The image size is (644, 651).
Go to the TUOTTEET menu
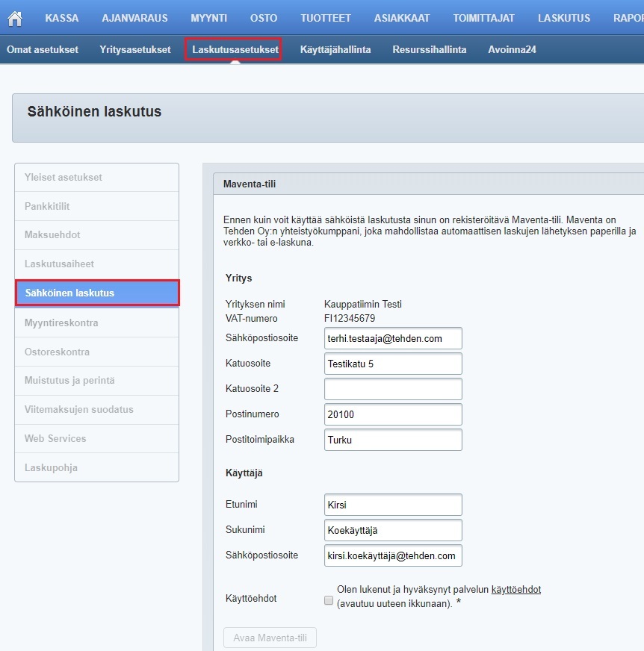[324, 19]
